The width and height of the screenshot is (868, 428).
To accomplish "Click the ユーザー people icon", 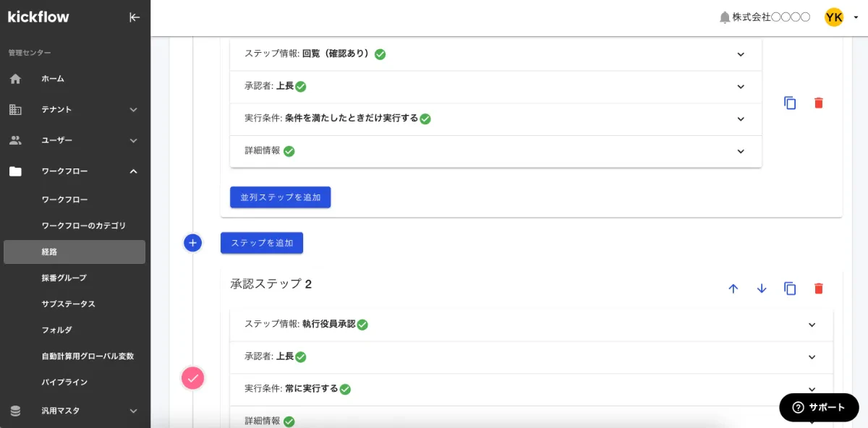I will pos(15,140).
